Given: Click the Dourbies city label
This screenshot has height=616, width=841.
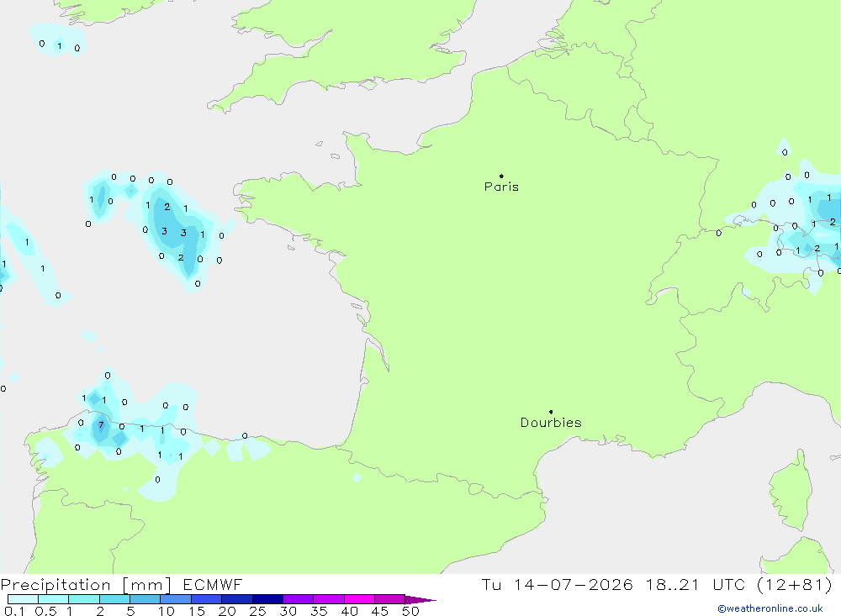Looking at the screenshot, I should (x=551, y=423).
